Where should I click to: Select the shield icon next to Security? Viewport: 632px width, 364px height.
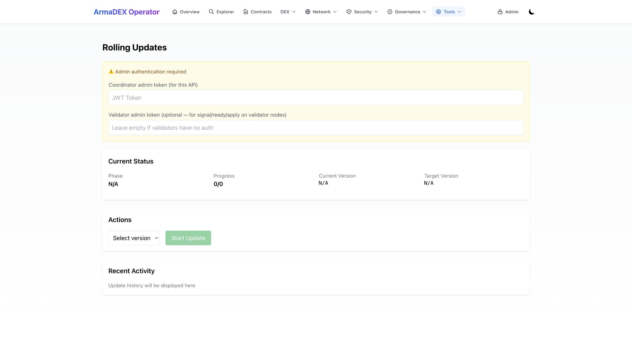point(349,12)
